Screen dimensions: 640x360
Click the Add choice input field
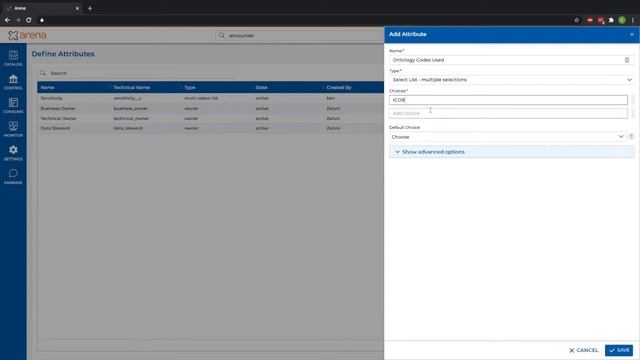[x=508, y=113]
